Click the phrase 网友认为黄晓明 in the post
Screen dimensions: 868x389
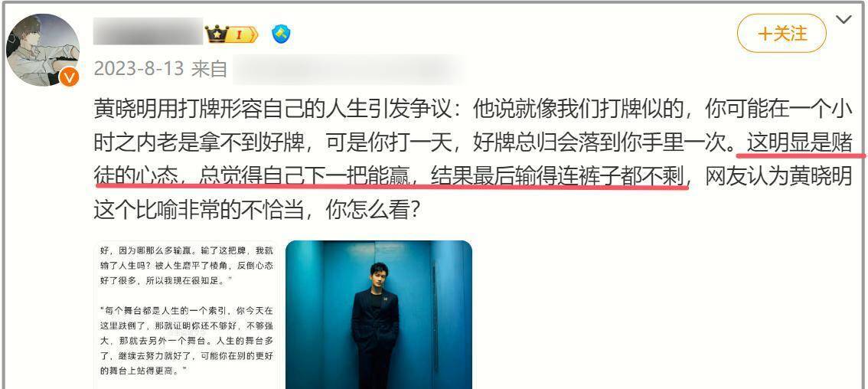[x=779, y=178]
